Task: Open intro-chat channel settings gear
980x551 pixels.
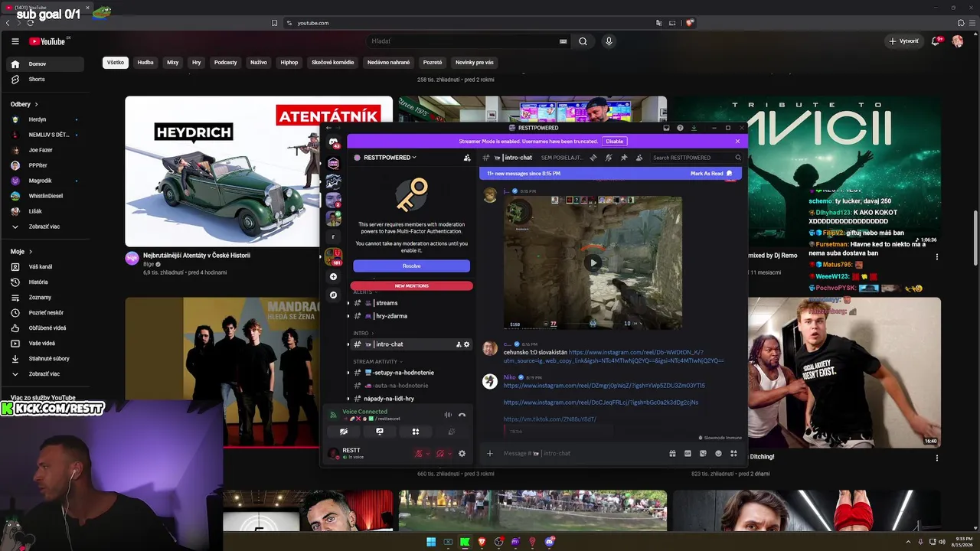Action: tap(467, 344)
